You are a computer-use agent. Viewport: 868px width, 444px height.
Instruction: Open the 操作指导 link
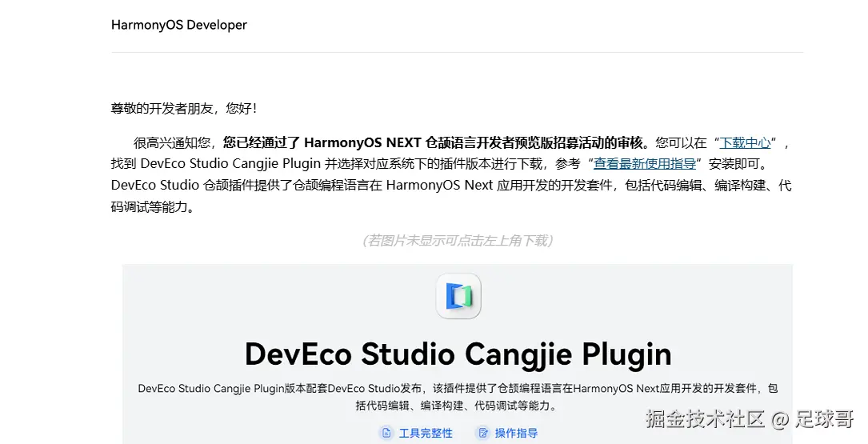pyautogui.click(x=517, y=433)
